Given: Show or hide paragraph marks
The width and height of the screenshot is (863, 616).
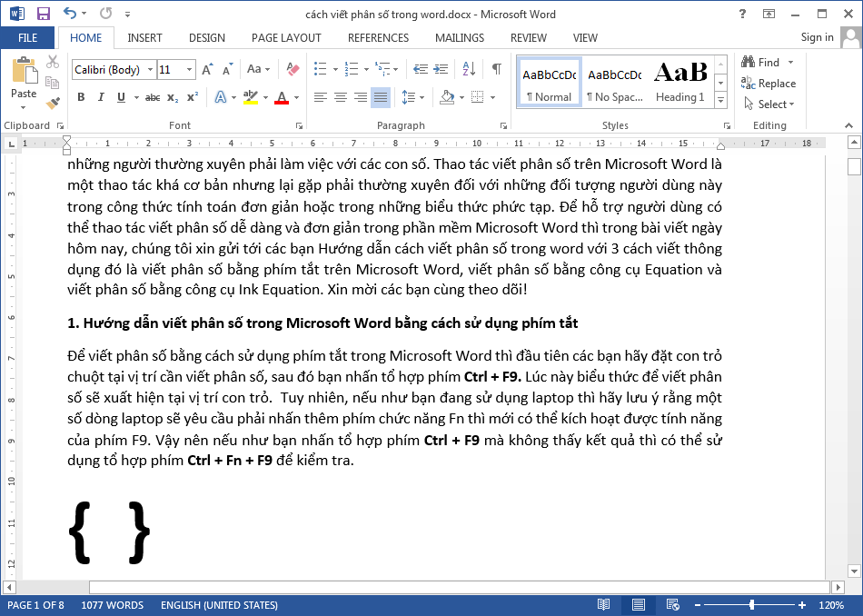Looking at the screenshot, I should (496, 69).
